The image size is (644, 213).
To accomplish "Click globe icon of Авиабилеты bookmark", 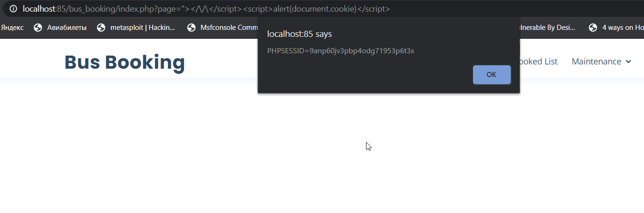I will [38, 28].
